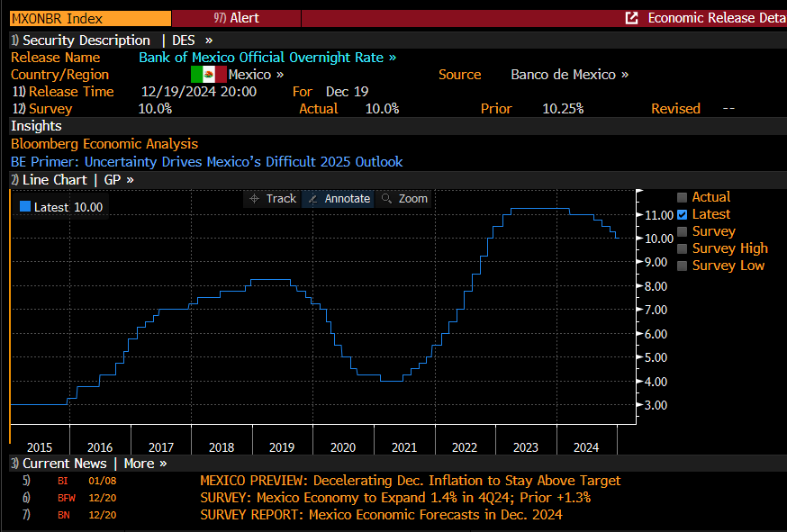The width and height of the screenshot is (787, 532).
Task: Click the 2015 label on time axis
Action: (x=40, y=447)
